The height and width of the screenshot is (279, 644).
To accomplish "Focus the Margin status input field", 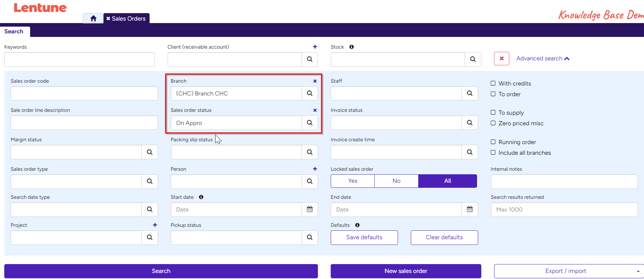I will 76,152.
